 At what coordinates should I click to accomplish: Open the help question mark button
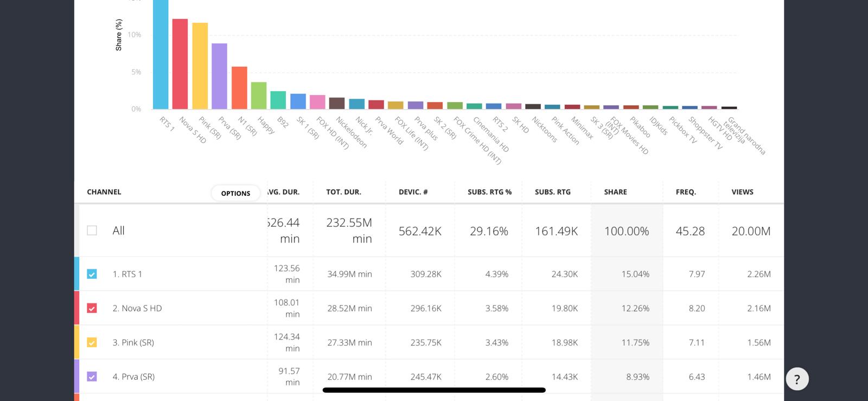(x=796, y=379)
